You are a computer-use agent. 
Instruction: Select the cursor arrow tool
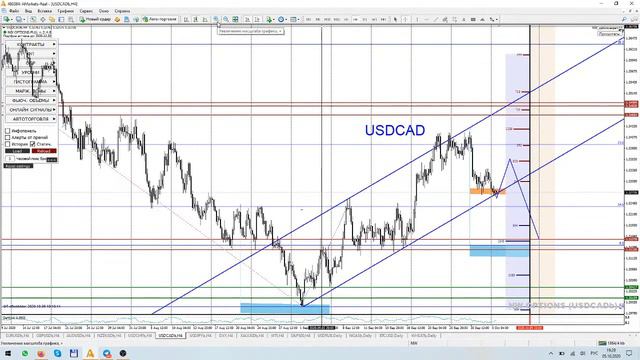395,19
